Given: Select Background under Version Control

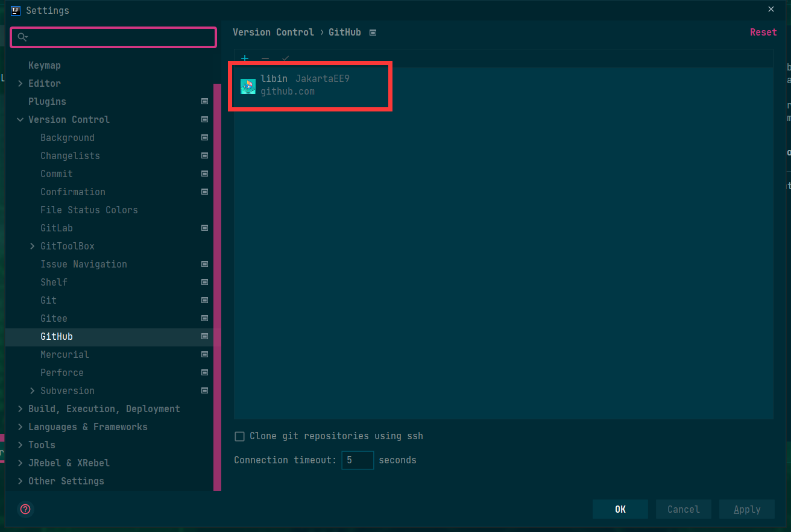Looking at the screenshot, I should pyautogui.click(x=68, y=137).
